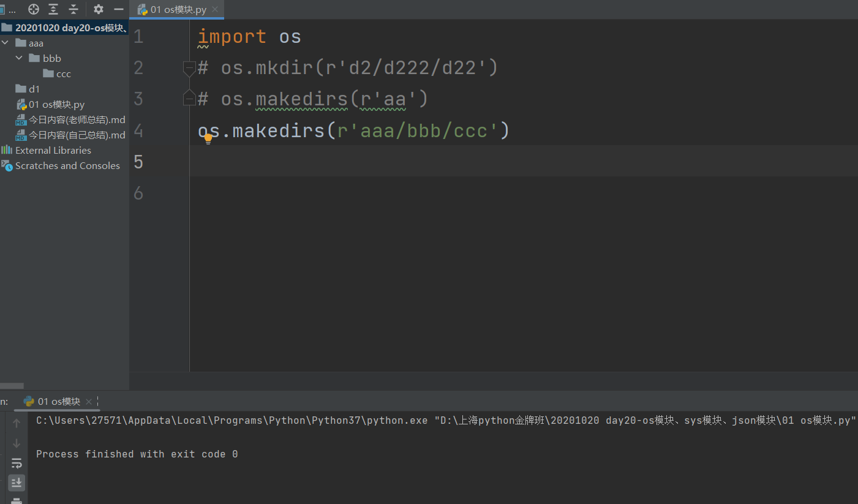The height and width of the screenshot is (504, 858).
Task: Toggle soft-wrap in Run console
Action: point(17,464)
